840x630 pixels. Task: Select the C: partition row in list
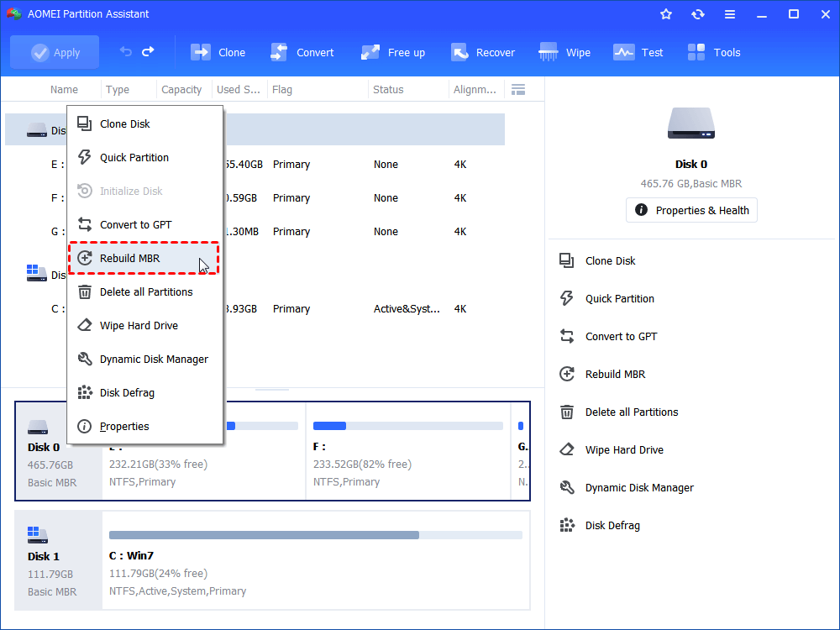[255, 309]
